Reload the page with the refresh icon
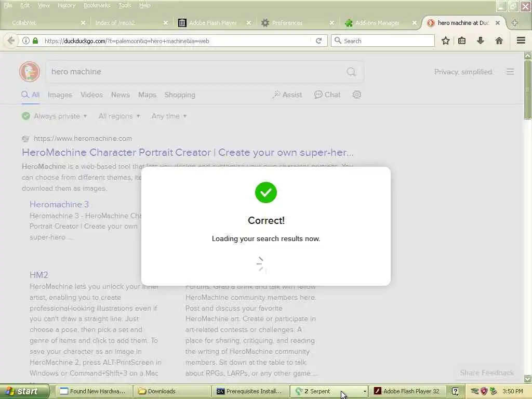 click(x=318, y=41)
